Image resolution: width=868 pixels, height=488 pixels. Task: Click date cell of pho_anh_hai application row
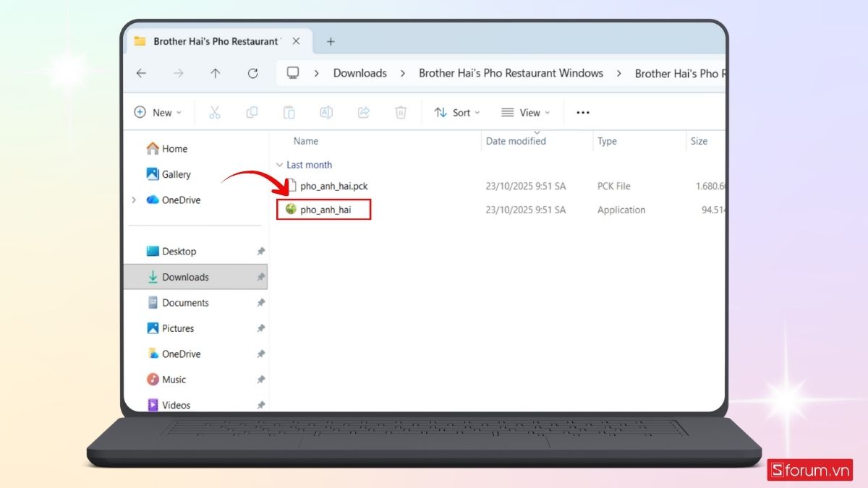point(526,210)
